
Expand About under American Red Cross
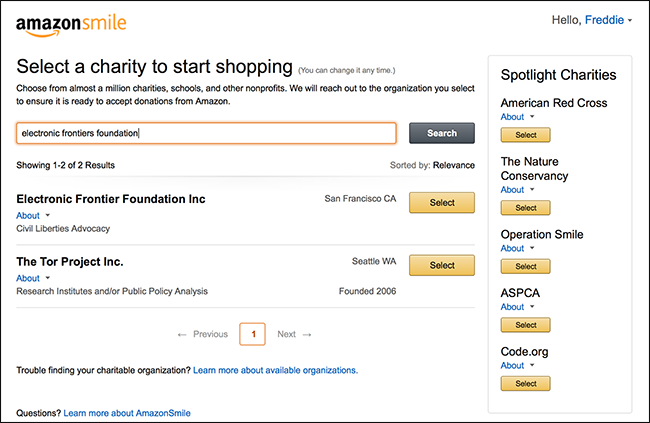coord(517,117)
